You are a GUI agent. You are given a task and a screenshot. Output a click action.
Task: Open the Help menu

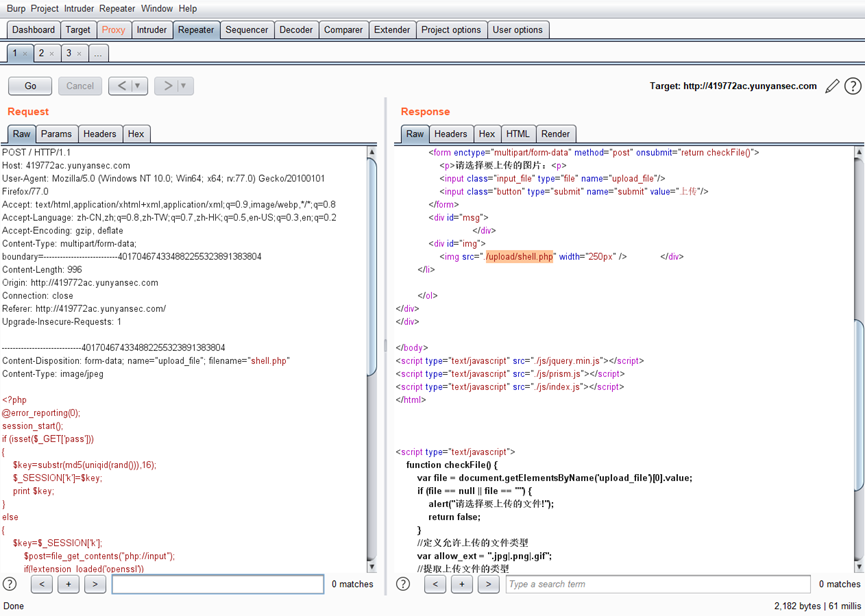(x=188, y=8)
